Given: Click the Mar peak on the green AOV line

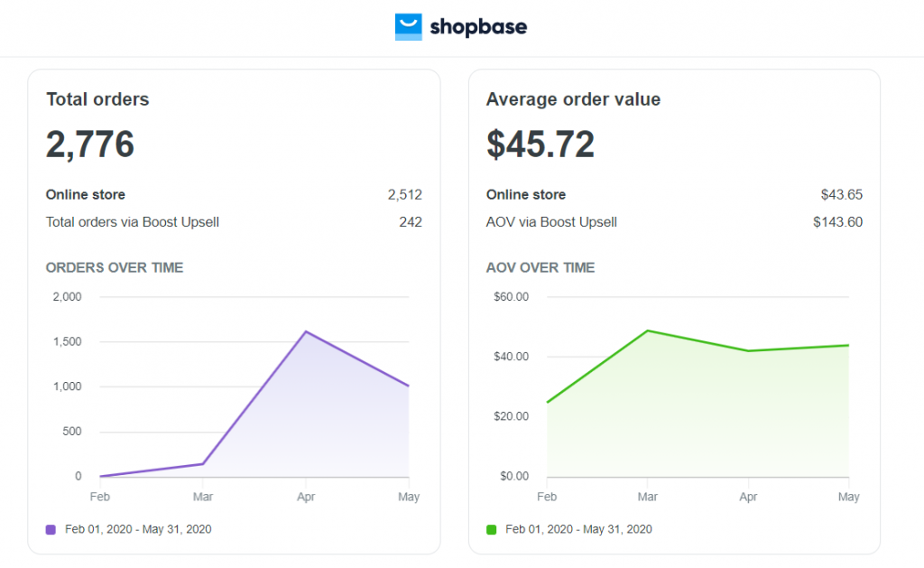Looking at the screenshot, I should [646, 331].
